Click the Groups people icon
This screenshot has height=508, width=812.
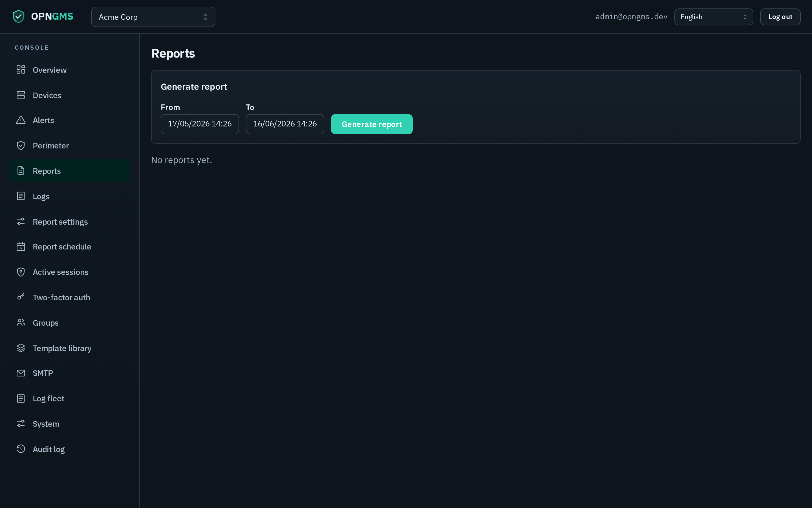[21, 323]
